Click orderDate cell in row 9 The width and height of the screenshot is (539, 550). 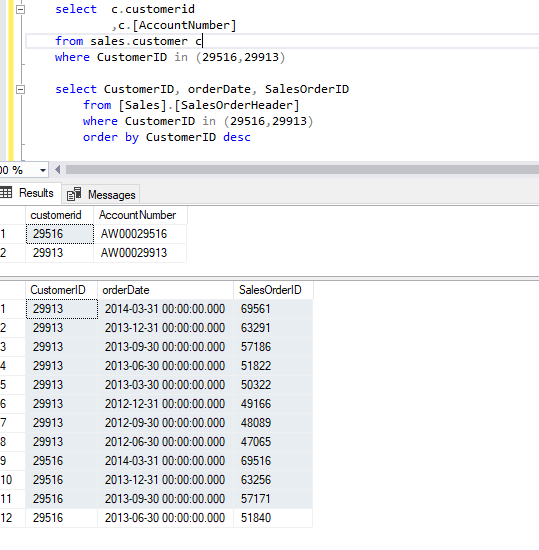pyautogui.click(x=166, y=461)
